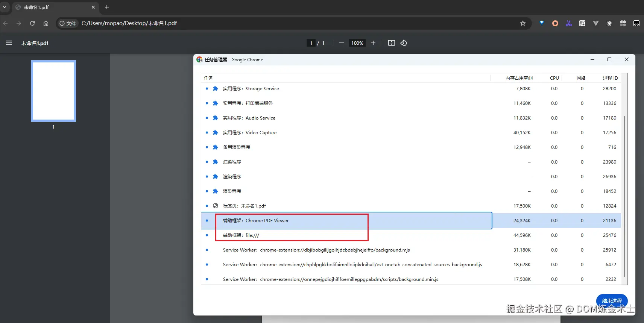Select 渲染程序 row with ID 26936
This screenshot has height=323, width=644.
click(411, 177)
